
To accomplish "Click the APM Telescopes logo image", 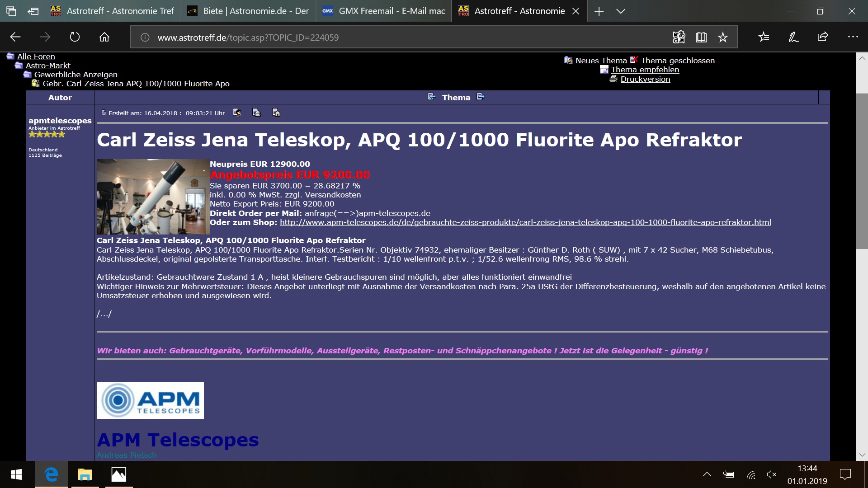I will pyautogui.click(x=150, y=400).
